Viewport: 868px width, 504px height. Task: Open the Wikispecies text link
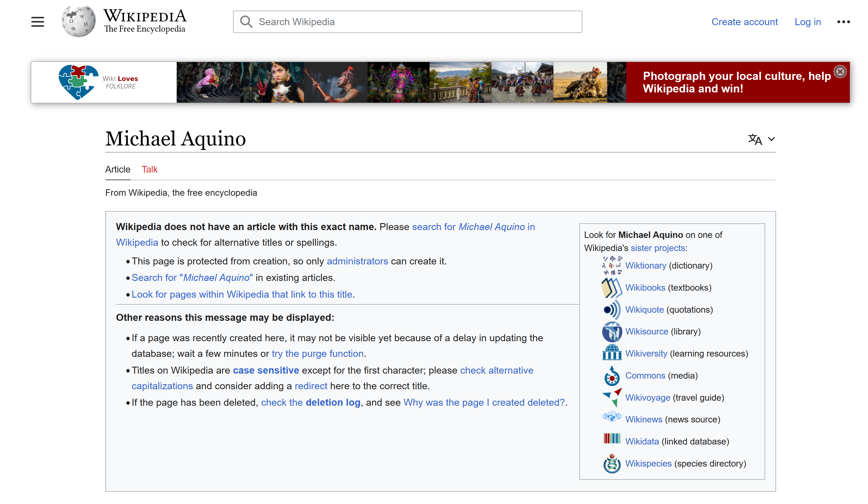pyautogui.click(x=648, y=464)
